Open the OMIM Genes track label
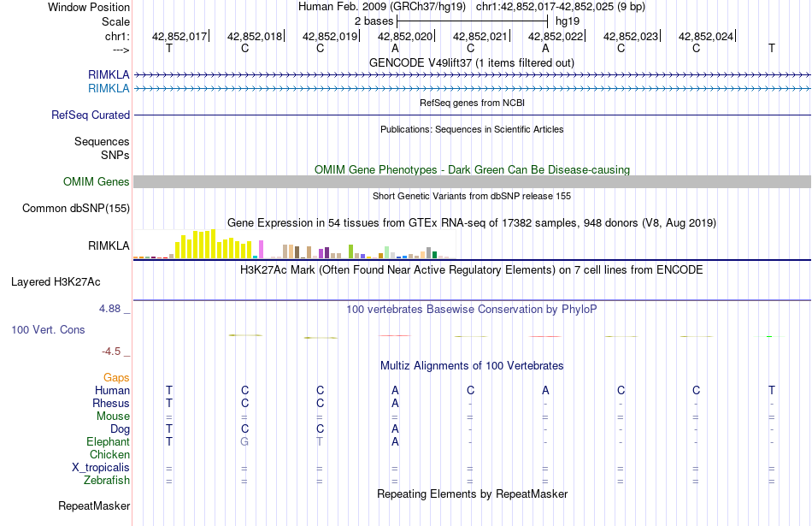Viewport: 812px width, 526px height. (97, 182)
